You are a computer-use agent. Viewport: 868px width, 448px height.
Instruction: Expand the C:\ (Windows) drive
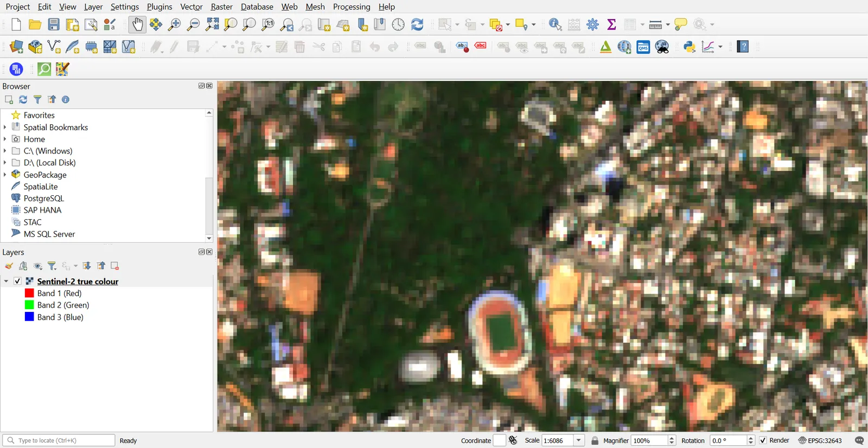pyautogui.click(x=5, y=151)
